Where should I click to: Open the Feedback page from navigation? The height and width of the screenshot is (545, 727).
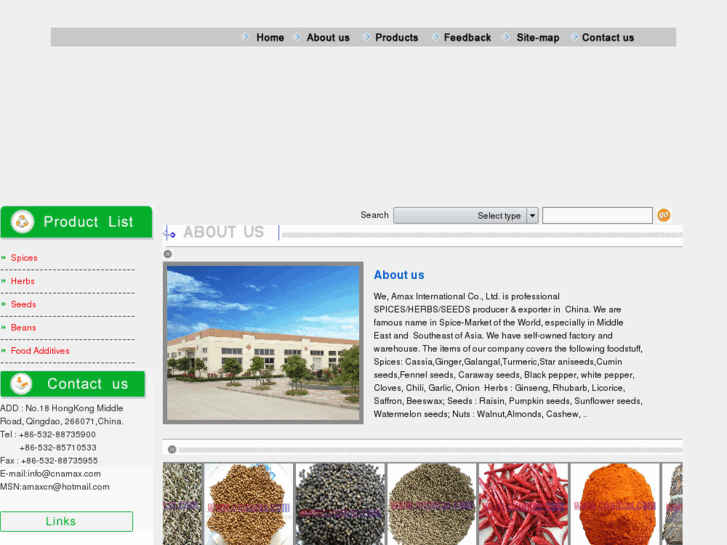467,38
